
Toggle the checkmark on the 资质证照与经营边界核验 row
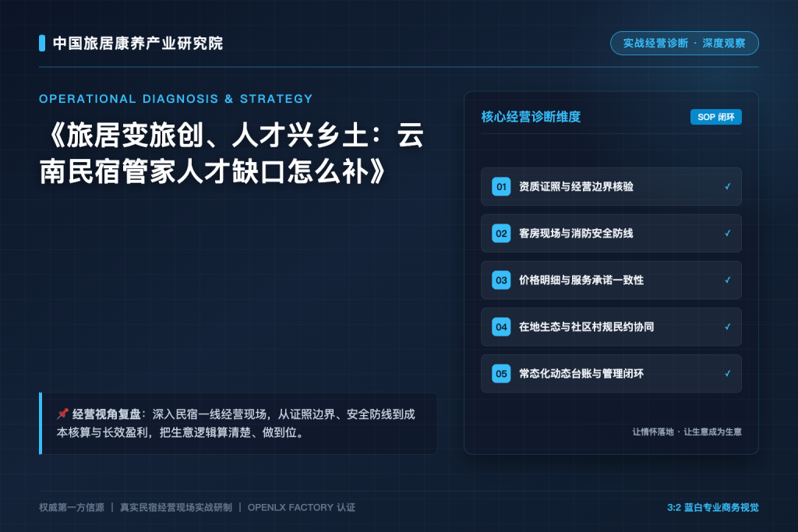coord(728,187)
